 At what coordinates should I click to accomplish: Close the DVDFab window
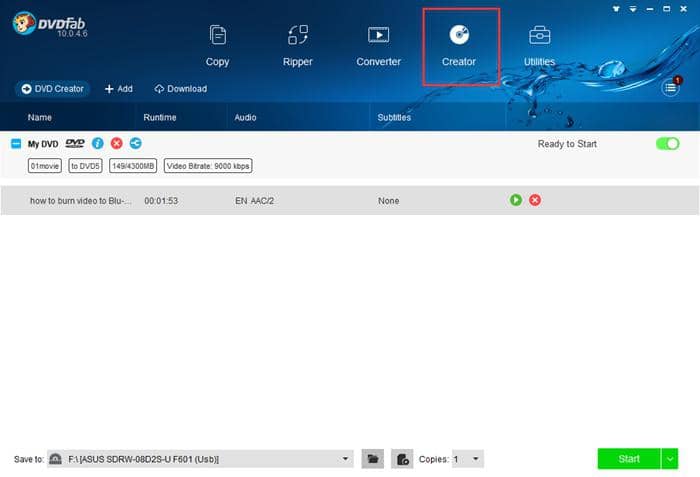click(683, 8)
